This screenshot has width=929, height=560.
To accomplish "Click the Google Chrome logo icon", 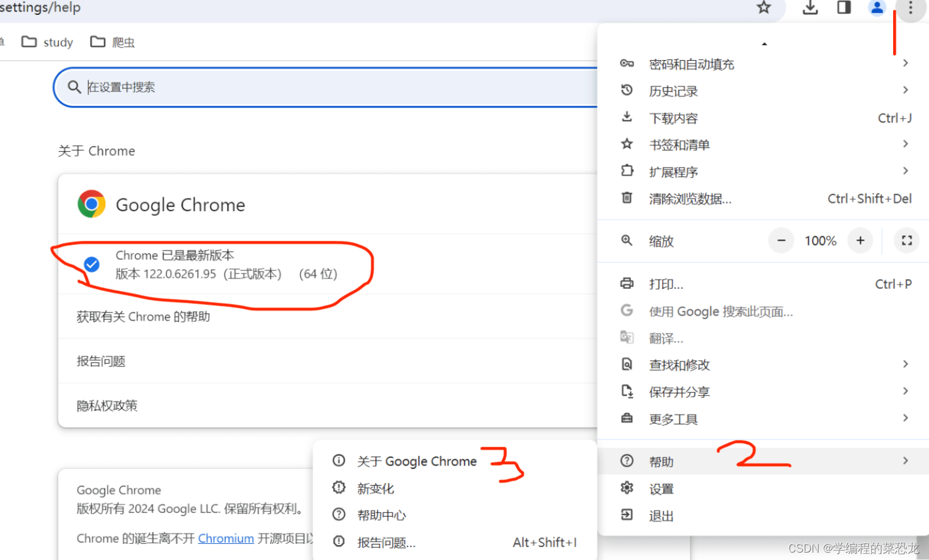I will pyautogui.click(x=92, y=204).
